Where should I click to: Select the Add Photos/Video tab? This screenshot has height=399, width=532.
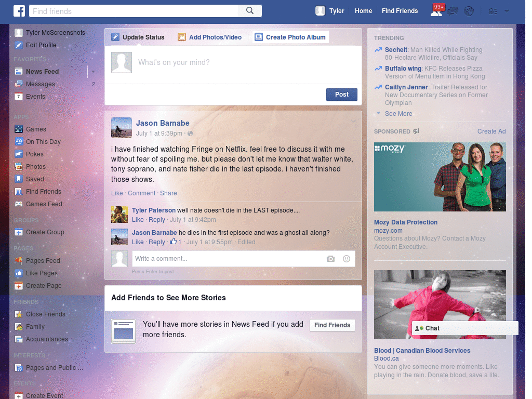(x=210, y=37)
